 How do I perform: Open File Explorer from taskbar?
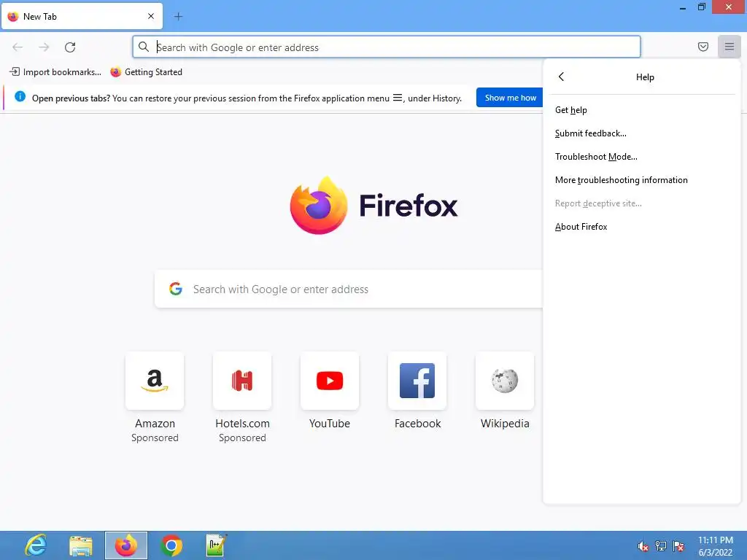pos(81,545)
